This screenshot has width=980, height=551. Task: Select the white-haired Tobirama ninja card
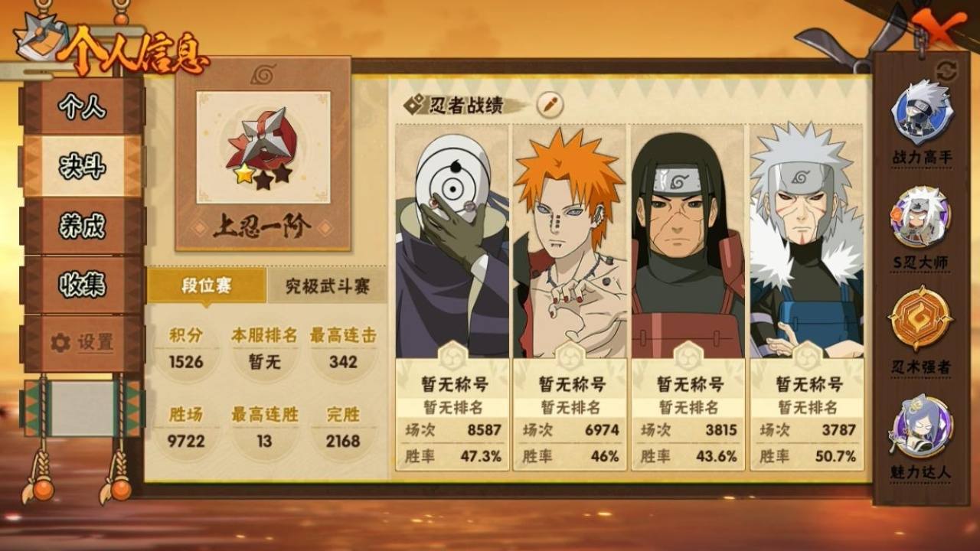coord(806,297)
